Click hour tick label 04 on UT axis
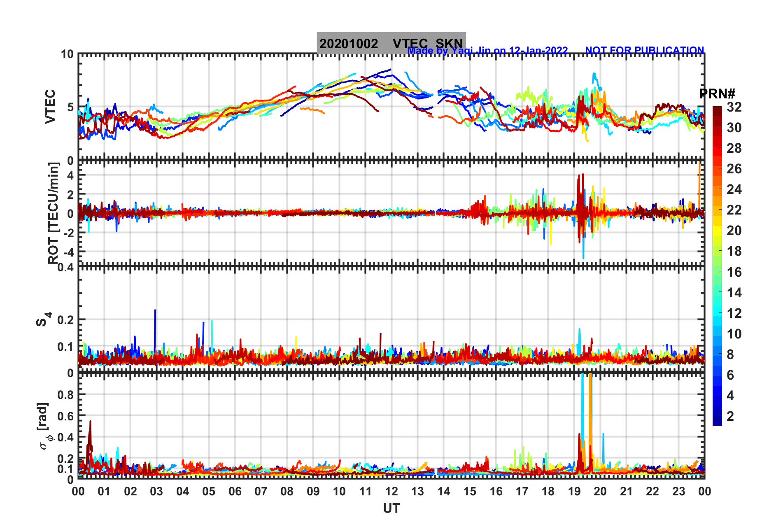The height and width of the screenshot is (532, 783). pos(183,491)
